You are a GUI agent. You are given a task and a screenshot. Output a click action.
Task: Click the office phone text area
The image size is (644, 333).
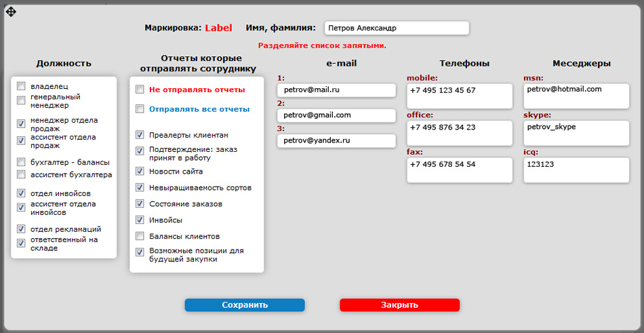(460, 133)
